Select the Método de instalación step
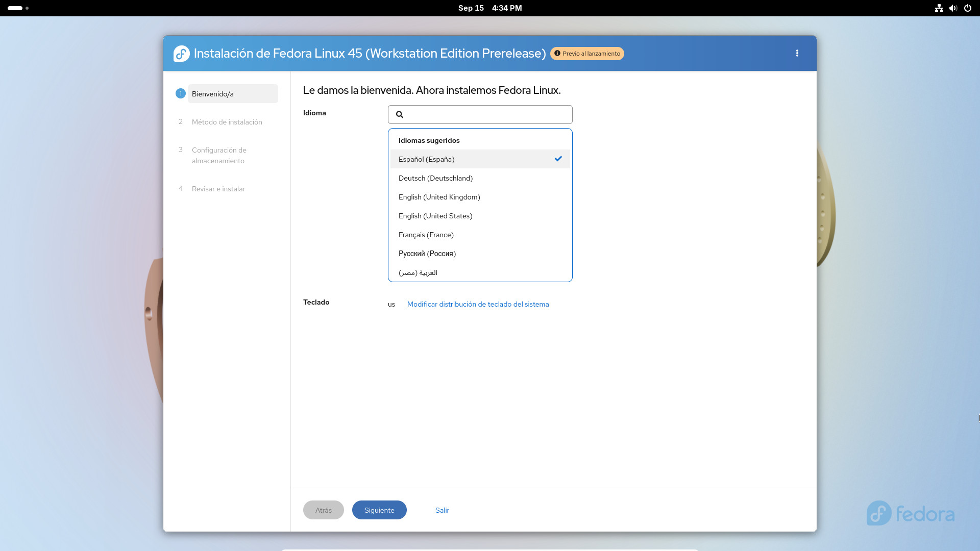Image resolution: width=980 pixels, height=551 pixels. click(227, 122)
